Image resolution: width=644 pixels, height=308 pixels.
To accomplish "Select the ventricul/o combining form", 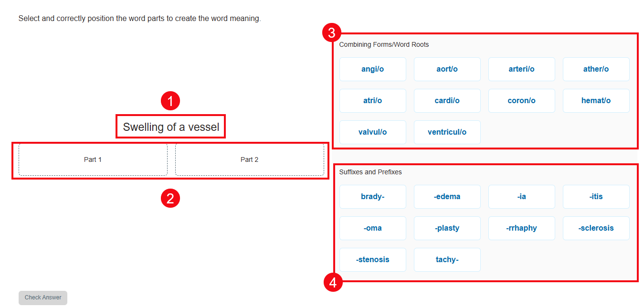I will pos(447,132).
